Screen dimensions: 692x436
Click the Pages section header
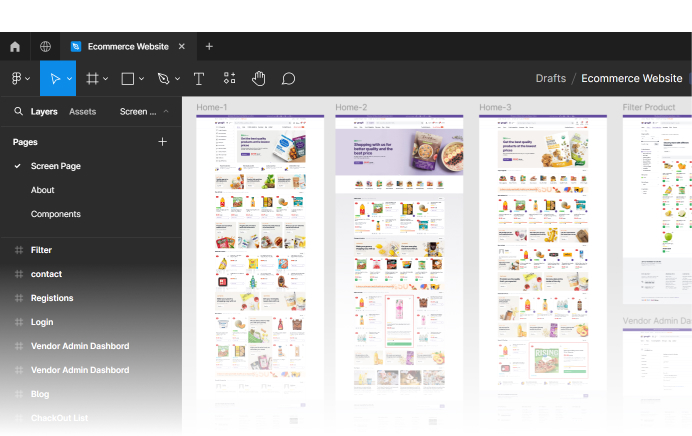click(x=25, y=142)
